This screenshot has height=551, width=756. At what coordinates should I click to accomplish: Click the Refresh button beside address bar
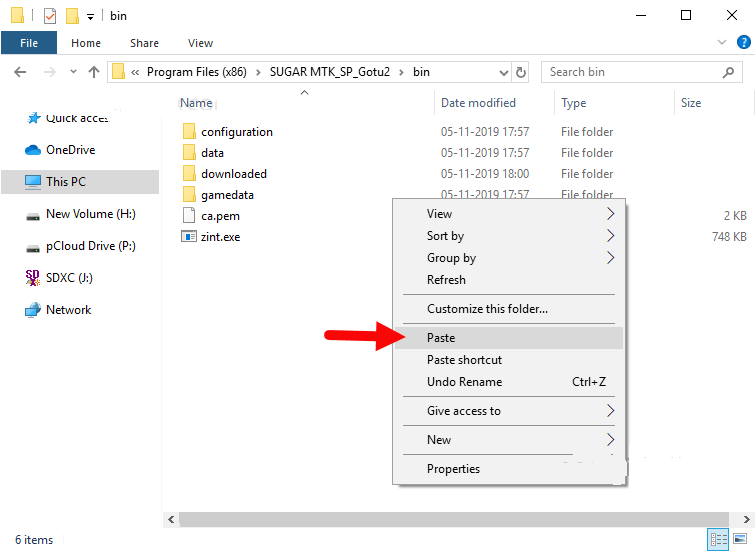521,72
